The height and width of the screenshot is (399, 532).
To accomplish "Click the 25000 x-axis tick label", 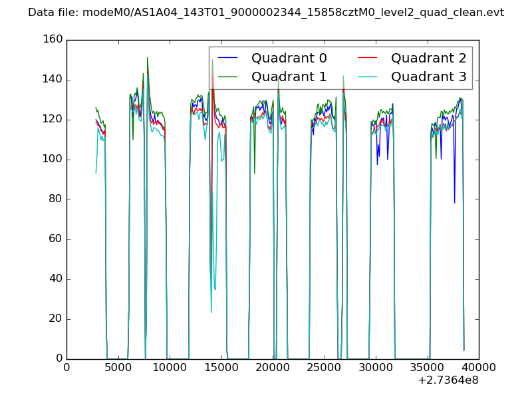I will pyautogui.click(x=324, y=368).
